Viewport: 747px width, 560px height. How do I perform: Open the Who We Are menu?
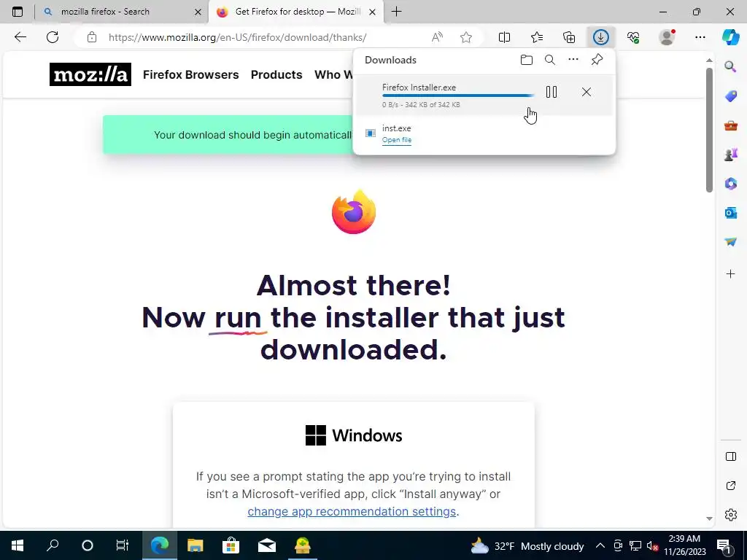point(333,75)
